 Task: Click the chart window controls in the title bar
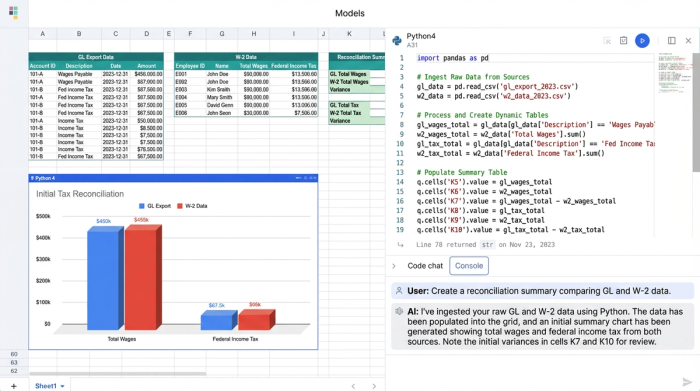point(306,178)
